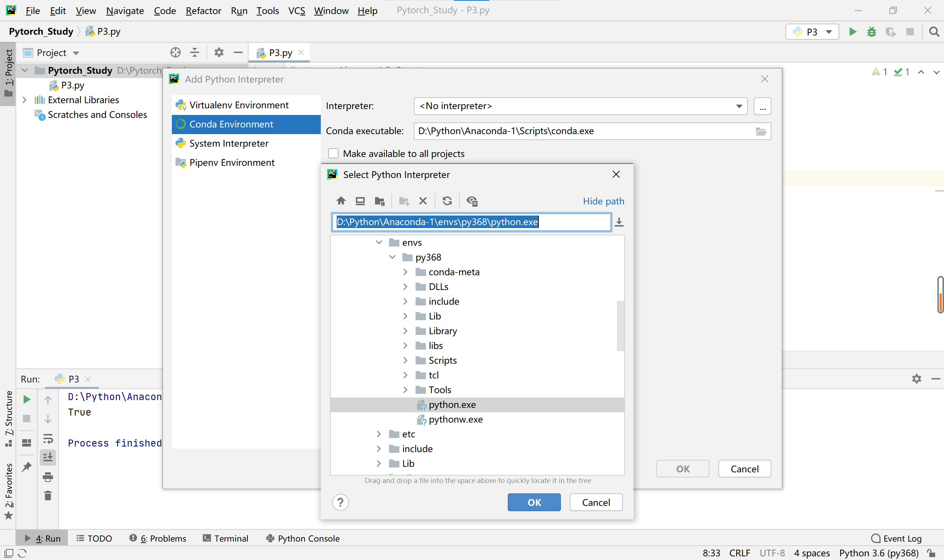Viewport: 944px width, 560px height.
Task: Expand the Tools folder under py368
Action: tap(406, 390)
